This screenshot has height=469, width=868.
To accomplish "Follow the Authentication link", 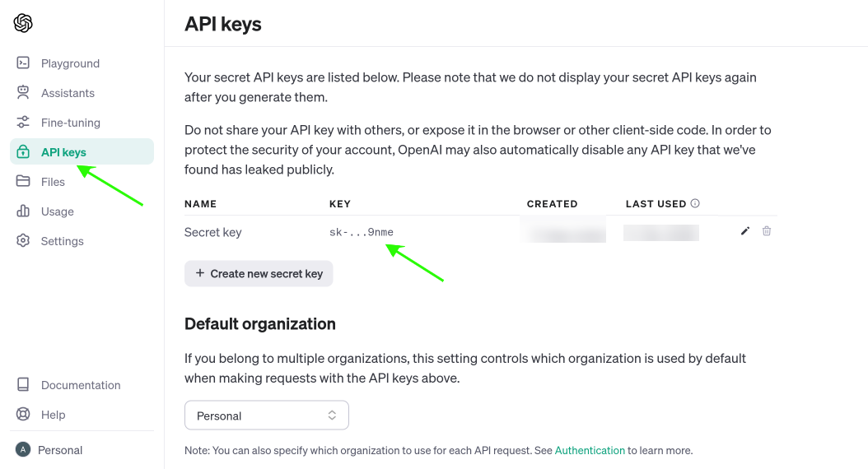I will pyautogui.click(x=590, y=451).
